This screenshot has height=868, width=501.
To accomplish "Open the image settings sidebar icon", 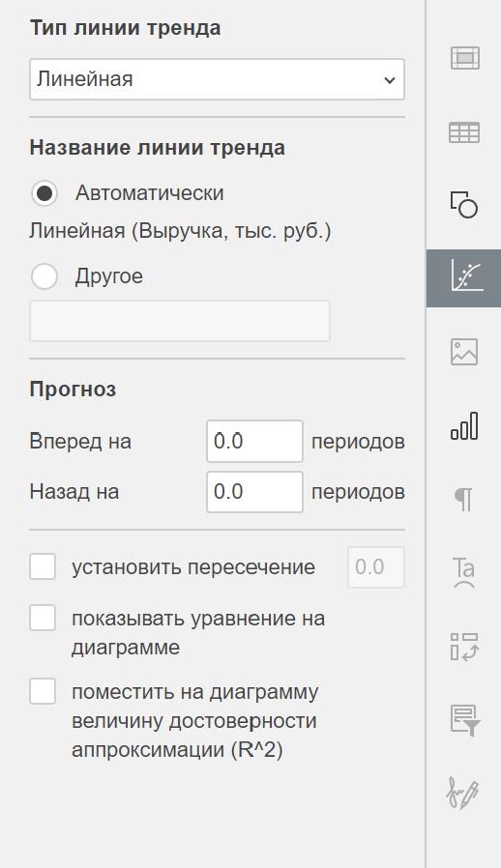I will [464, 352].
